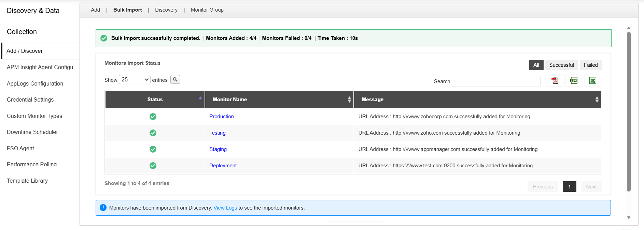Open Credential Settings
The width and height of the screenshot is (644, 230).
pyautogui.click(x=30, y=100)
